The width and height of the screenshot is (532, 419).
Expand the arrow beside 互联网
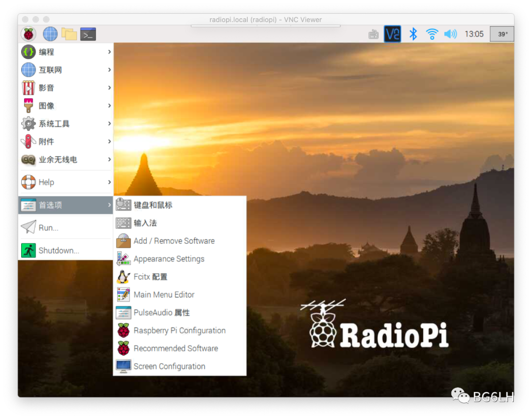(109, 70)
